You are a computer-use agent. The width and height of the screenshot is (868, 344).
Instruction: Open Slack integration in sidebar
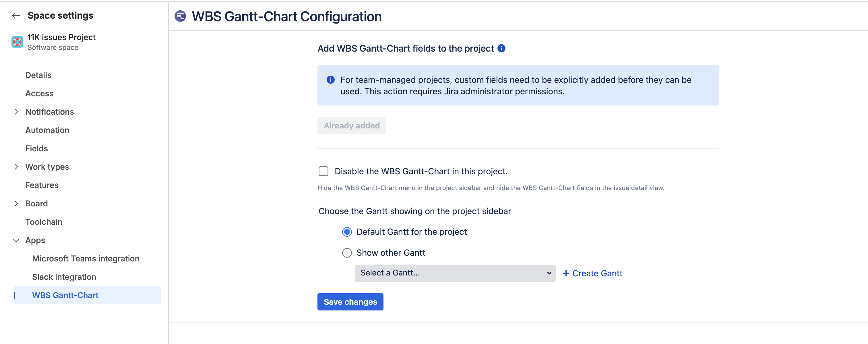pos(64,277)
